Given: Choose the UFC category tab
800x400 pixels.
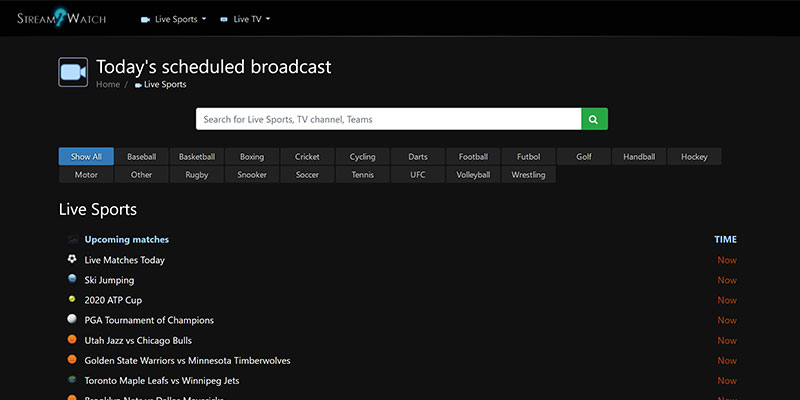Looking at the screenshot, I should (x=418, y=175).
